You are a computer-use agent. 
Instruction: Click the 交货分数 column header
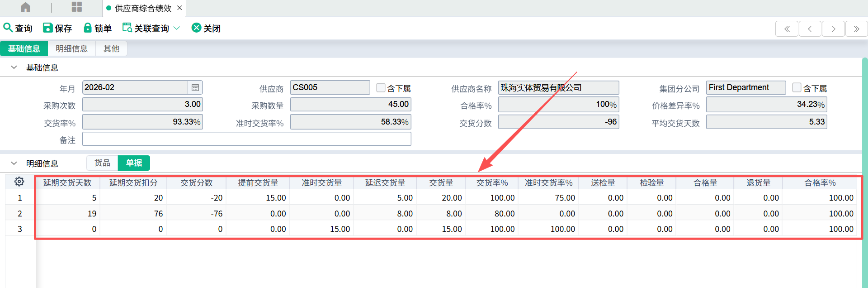point(196,183)
